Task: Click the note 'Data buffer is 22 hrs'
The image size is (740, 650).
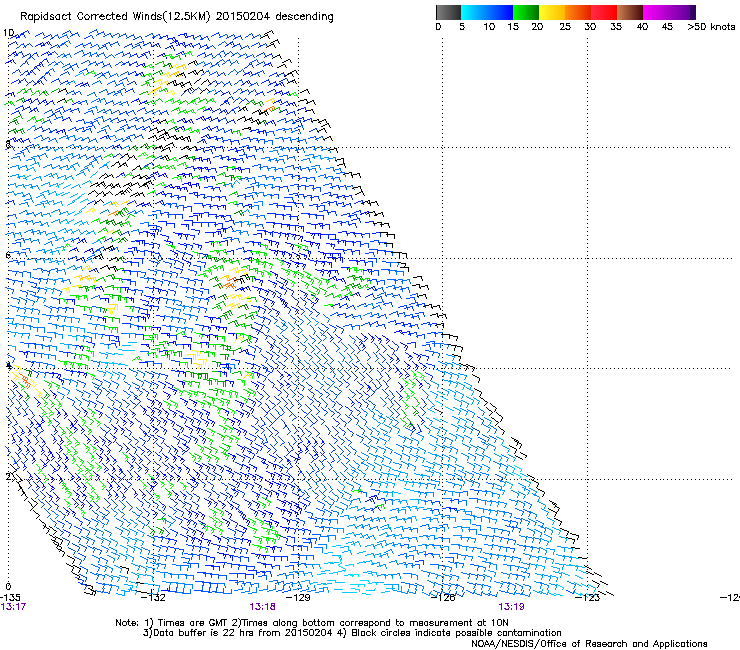Action: tap(204, 633)
